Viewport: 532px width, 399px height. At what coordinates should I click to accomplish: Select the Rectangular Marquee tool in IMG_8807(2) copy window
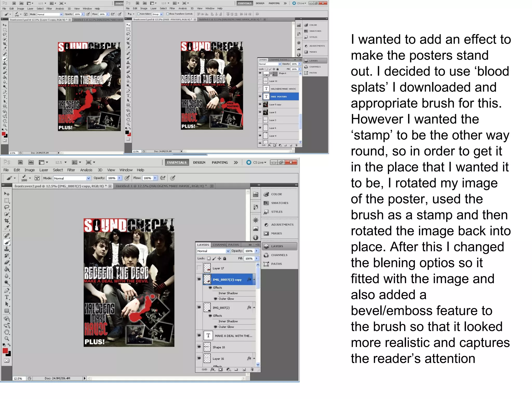coord(7,201)
